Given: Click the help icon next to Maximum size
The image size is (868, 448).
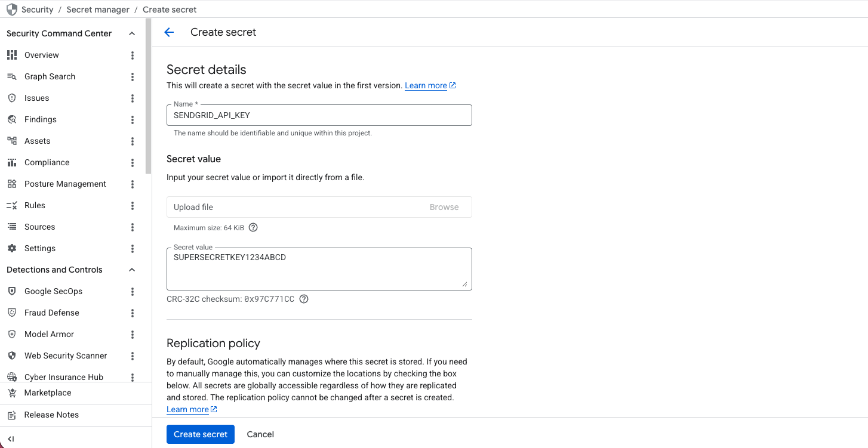Looking at the screenshot, I should coord(253,227).
